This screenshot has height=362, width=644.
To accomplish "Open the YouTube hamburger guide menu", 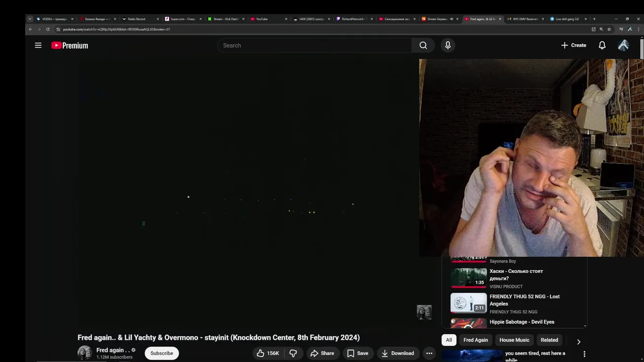I will [x=38, y=45].
